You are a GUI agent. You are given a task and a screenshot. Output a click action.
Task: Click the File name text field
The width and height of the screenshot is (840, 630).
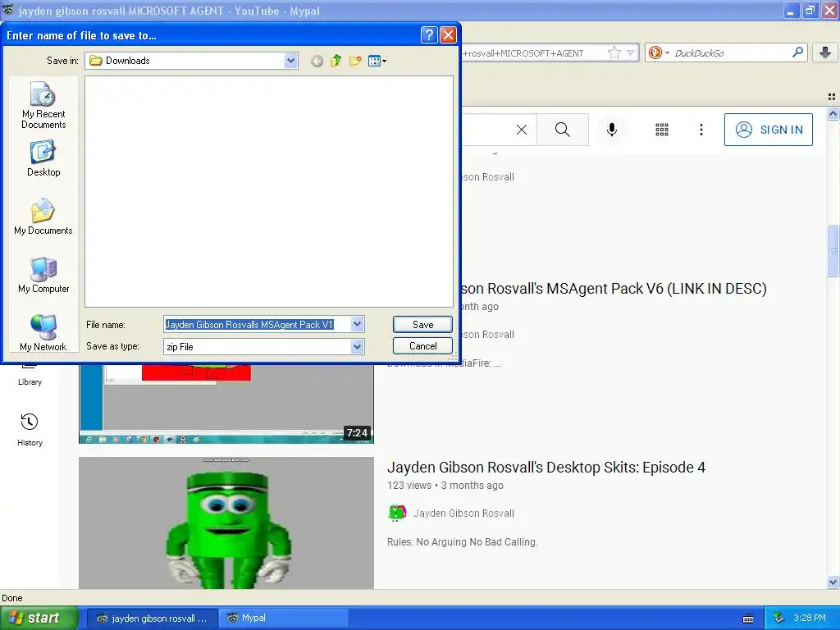[257, 324]
